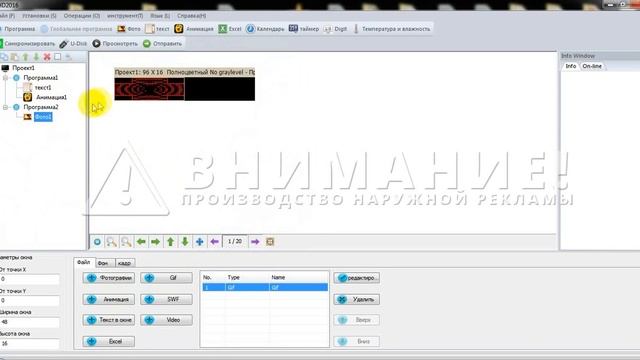This screenshot has width=640, height=360.
Task: Click the Excel add button in panel
Action: (x=109, y=341)
